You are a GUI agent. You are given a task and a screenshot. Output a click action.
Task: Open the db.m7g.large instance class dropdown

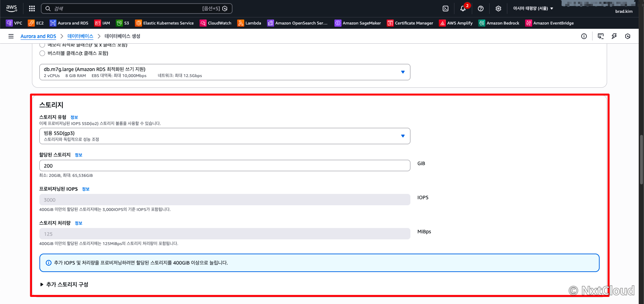(225, 72)
